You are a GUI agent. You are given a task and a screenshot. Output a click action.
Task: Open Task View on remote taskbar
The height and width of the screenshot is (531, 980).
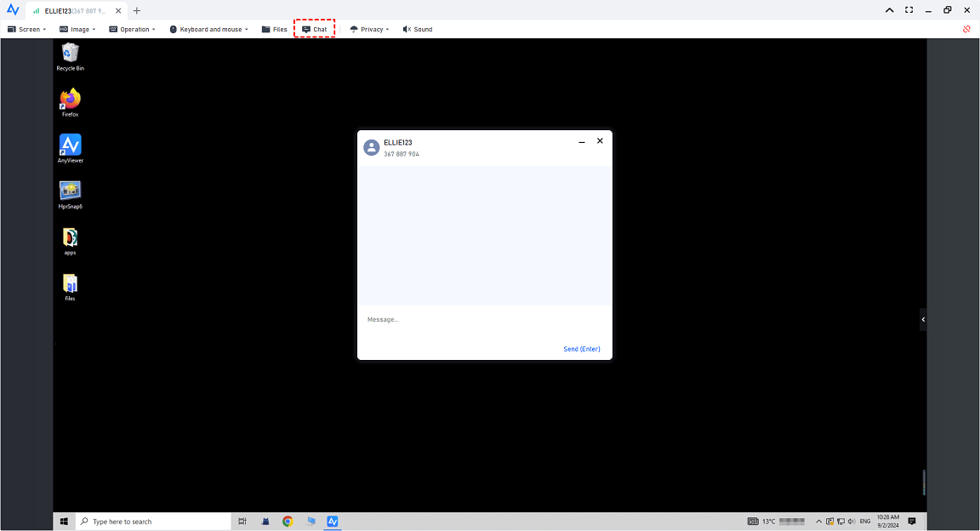242,522
